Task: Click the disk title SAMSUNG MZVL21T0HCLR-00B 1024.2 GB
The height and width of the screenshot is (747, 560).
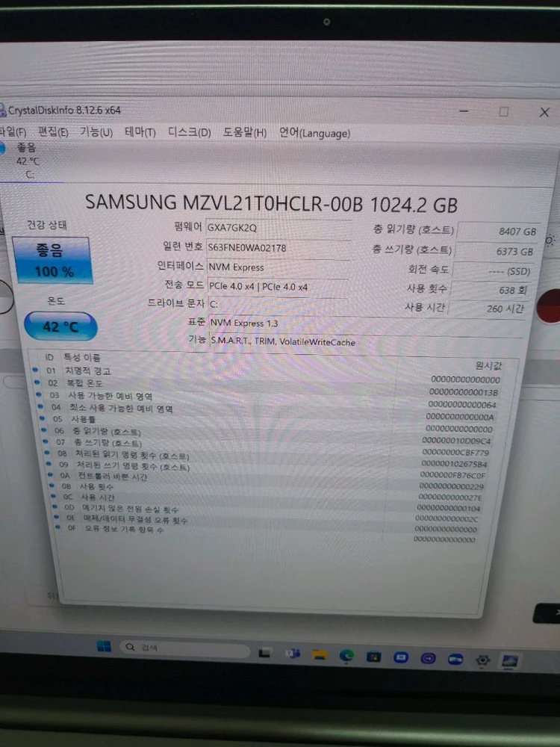Action: [x=272, y=204]
